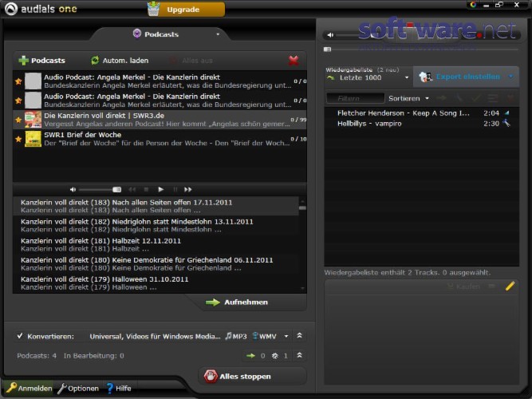Image resolution: width=532 pixels, height=399 pixels.
Task: Toggle the Konvertieren checkbox
Action: click(20, 336)
